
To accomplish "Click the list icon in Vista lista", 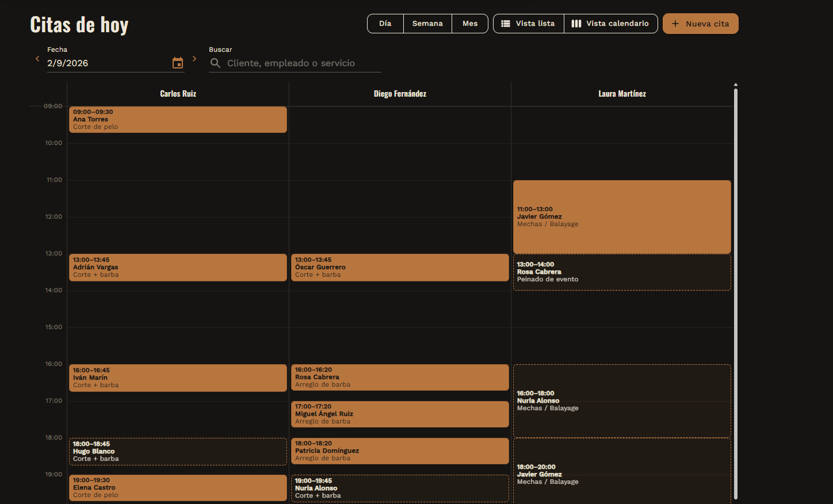I will (506, 24).
